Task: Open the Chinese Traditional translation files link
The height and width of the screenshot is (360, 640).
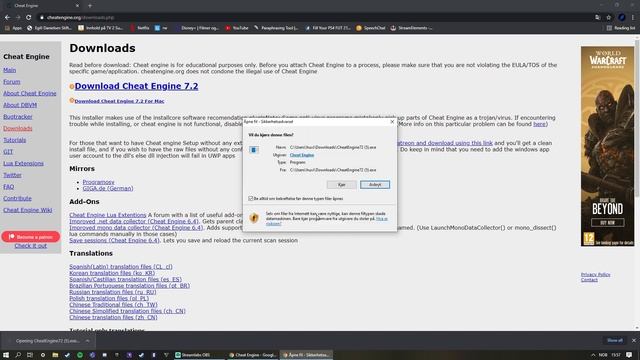Action: [113, 305]
